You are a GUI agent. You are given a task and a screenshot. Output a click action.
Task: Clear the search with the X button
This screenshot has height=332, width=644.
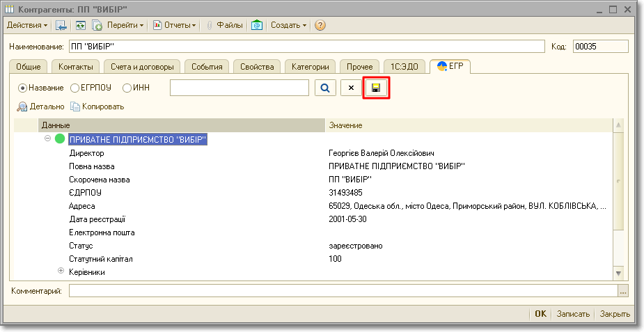coord(351,88)
